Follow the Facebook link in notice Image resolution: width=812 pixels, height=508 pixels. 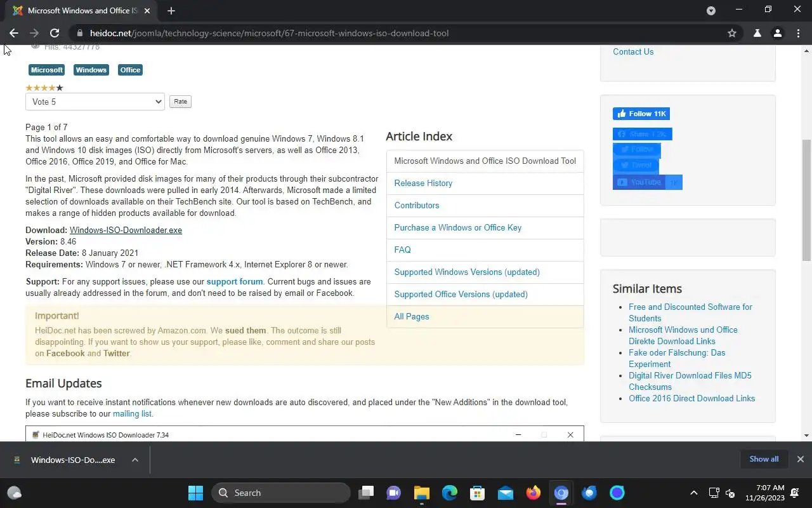coord(65,354)
